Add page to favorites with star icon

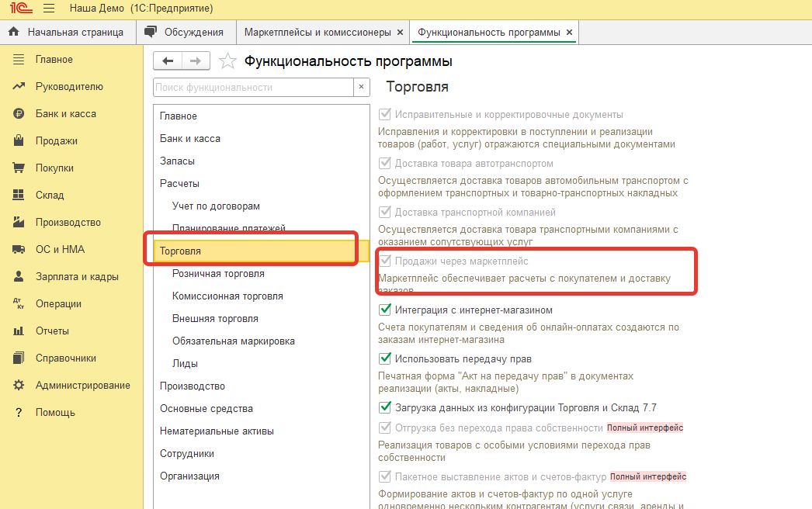tap(227, 61)
